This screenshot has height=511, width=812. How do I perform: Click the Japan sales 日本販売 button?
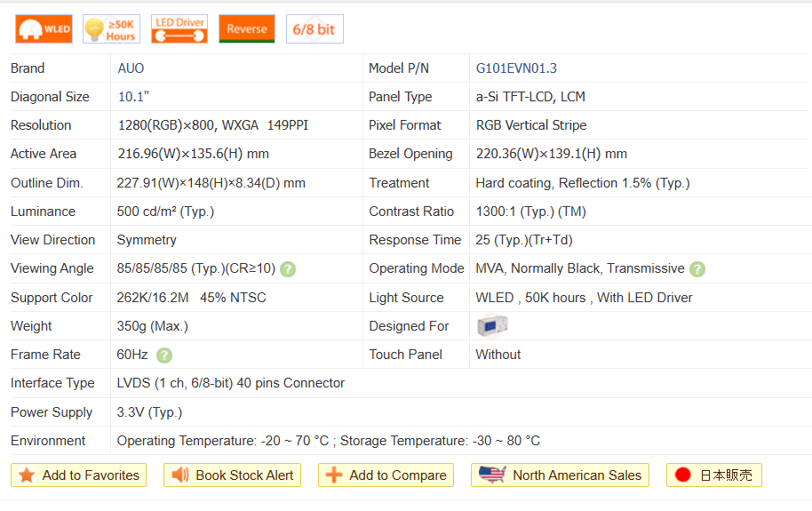[x=713, y=475]
